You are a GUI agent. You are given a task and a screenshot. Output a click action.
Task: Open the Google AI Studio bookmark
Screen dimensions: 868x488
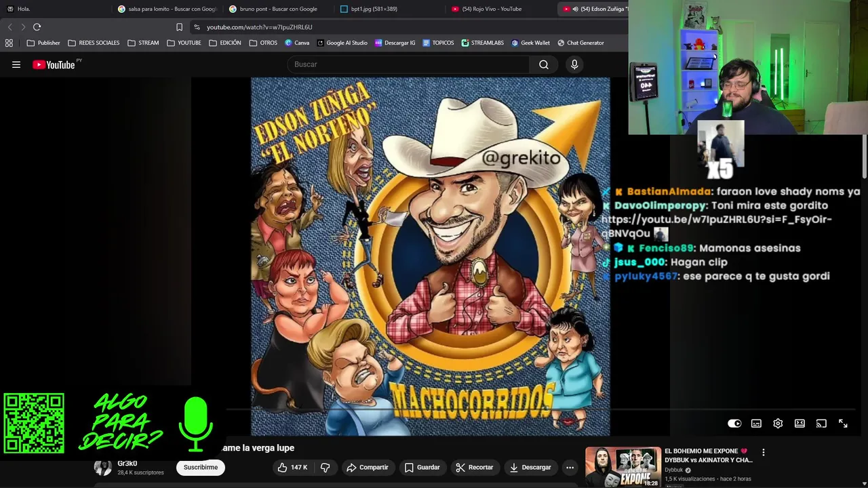[x=342, y=43]
